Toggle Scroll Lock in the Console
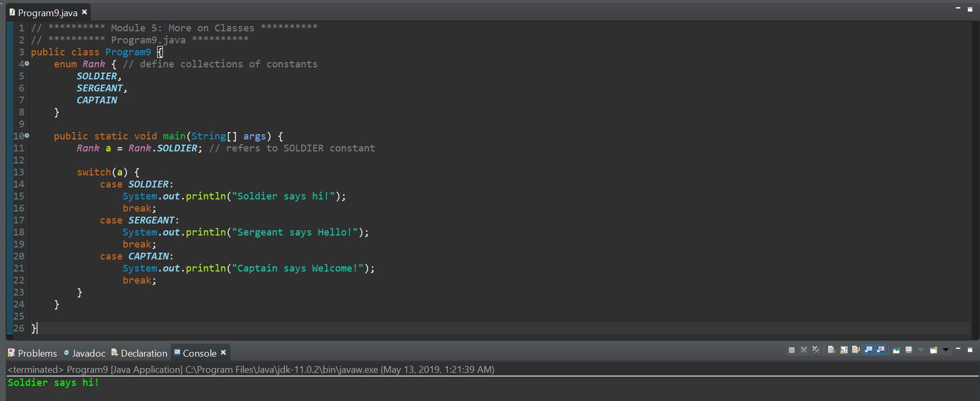The width and height of the screenshot is (980, 401). click(x=844, y=350)
